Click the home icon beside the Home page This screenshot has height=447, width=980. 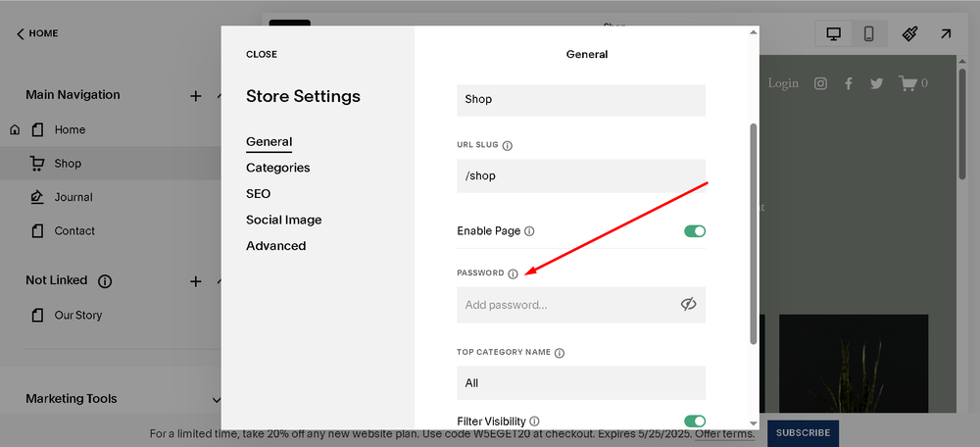(x=15, y=130)
